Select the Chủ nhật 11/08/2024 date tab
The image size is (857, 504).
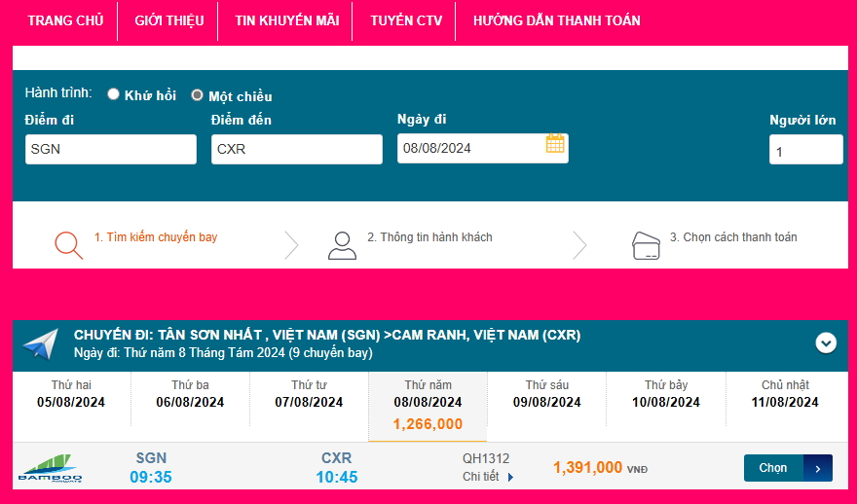pyautogui.click(x=785, y=394)
